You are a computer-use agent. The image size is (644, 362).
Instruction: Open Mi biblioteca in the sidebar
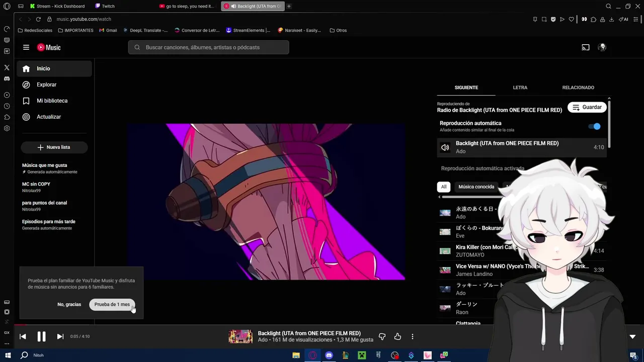click(54, 101)
